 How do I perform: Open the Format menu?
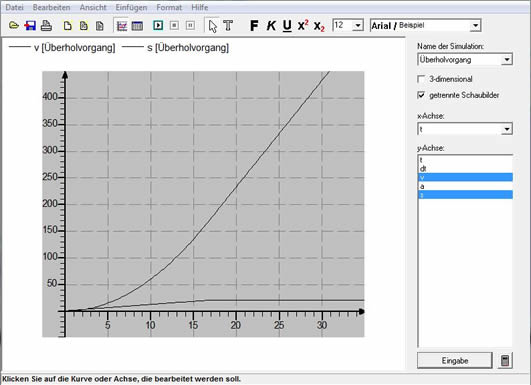coord(169,7)
